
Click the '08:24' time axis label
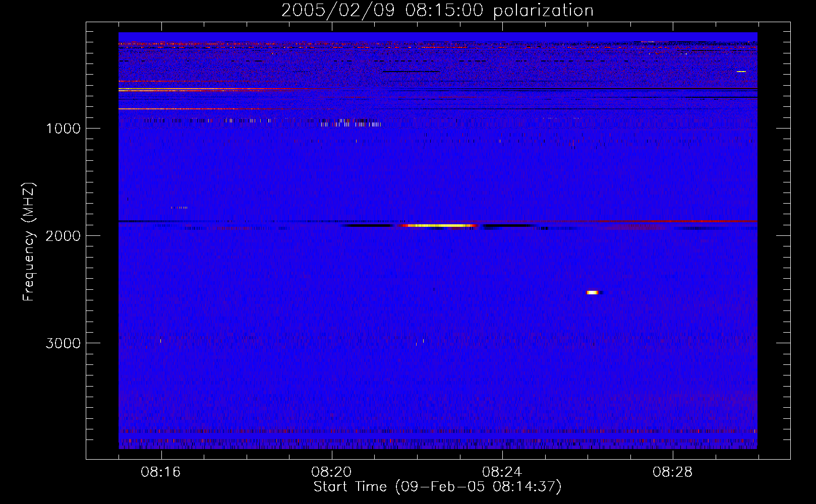[502, 472]
